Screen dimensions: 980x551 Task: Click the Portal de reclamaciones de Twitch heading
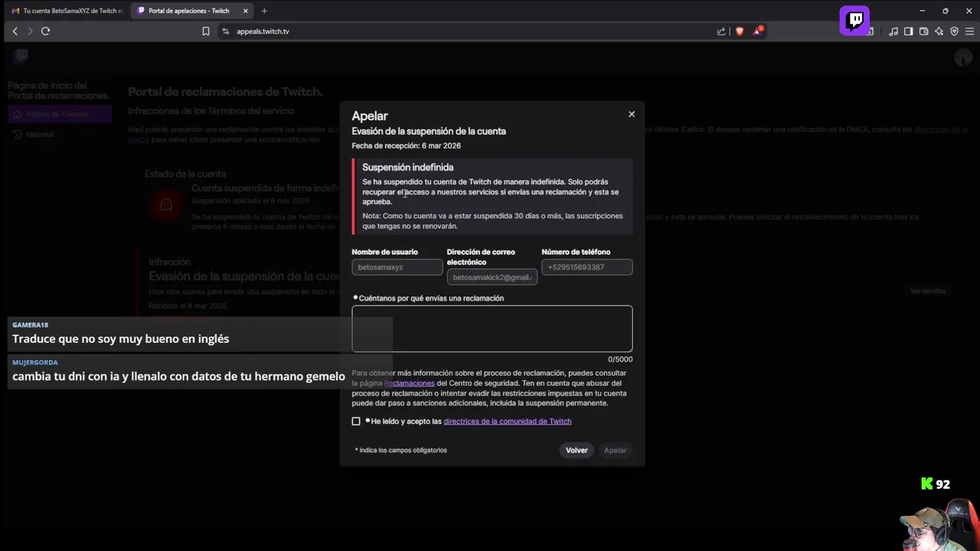click(225, 92)
